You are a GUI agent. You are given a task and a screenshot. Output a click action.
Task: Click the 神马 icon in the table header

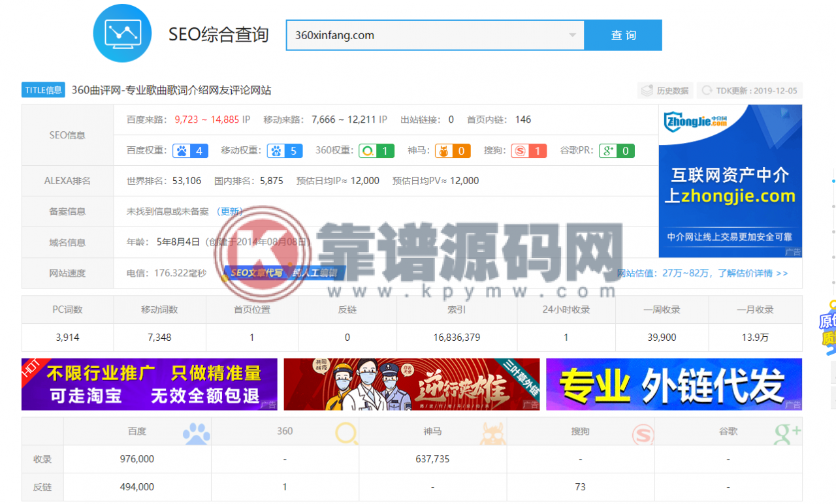(x=494, y=433)
